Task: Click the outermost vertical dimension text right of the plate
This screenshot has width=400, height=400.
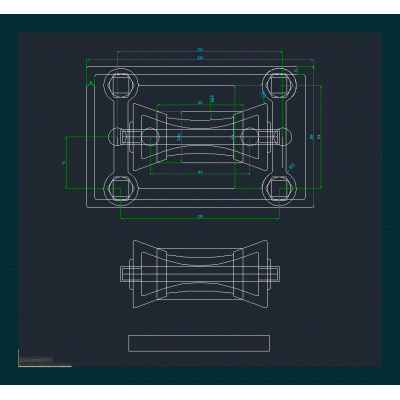Action: (319, 136)
